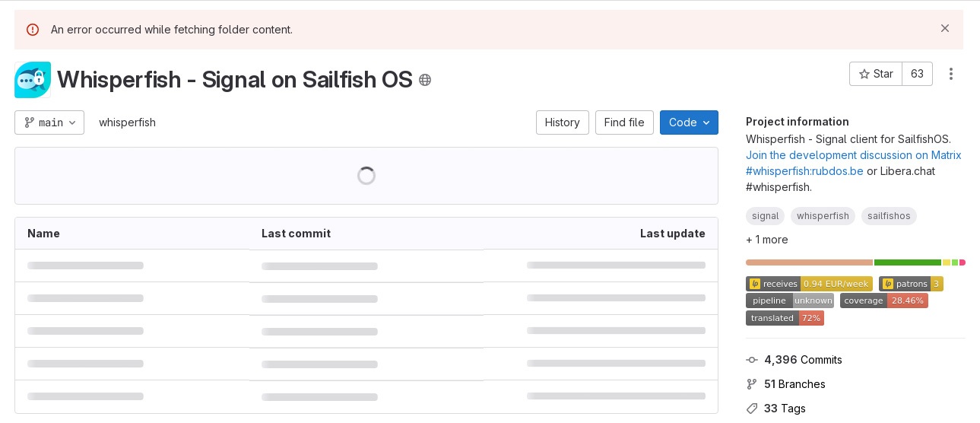
Task: Open the Matrix development discussion link
Action: pyautogui.click(x=853, y=155)
